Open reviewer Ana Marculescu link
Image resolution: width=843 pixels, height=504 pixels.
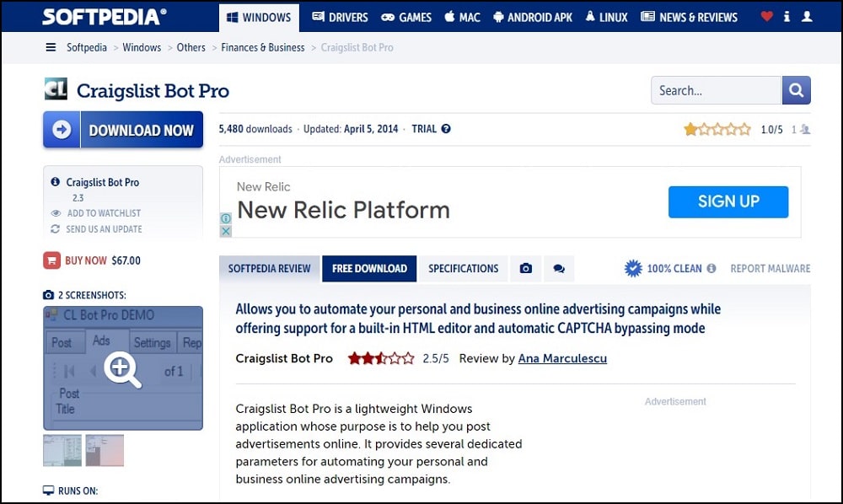pos(562,358)
